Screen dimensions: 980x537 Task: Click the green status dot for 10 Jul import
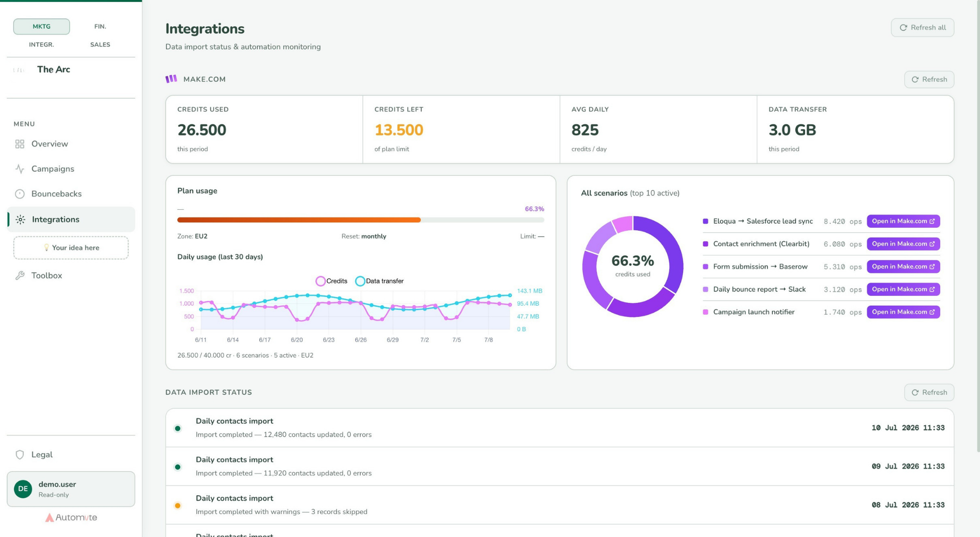(178, 428)
